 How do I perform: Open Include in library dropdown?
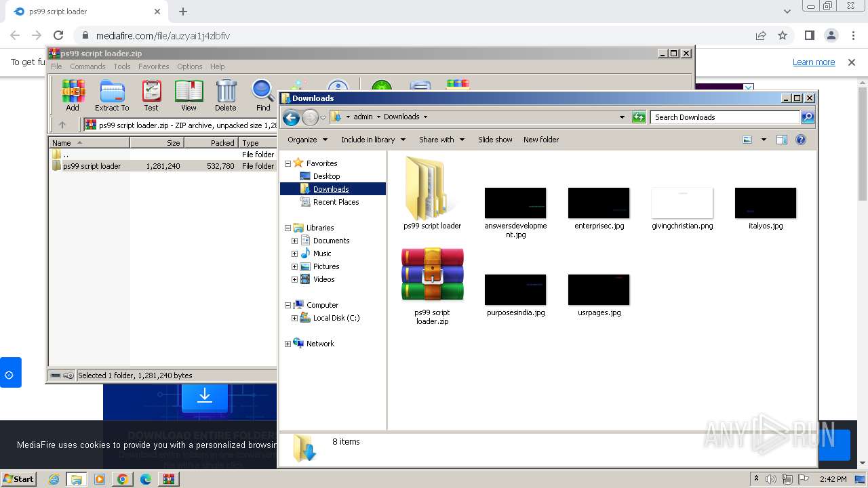click(373, 140)
